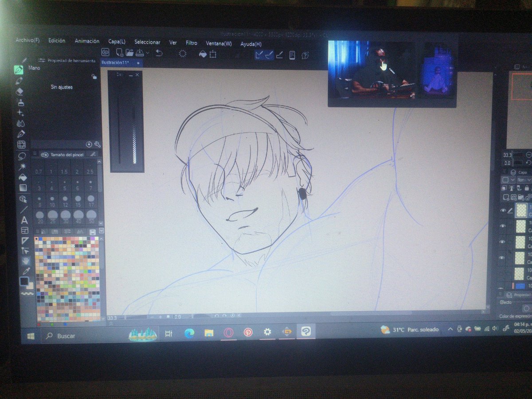Select the Fill bucket tool
The height and width of the screenshot is (399, 532).
click(23, 177)
